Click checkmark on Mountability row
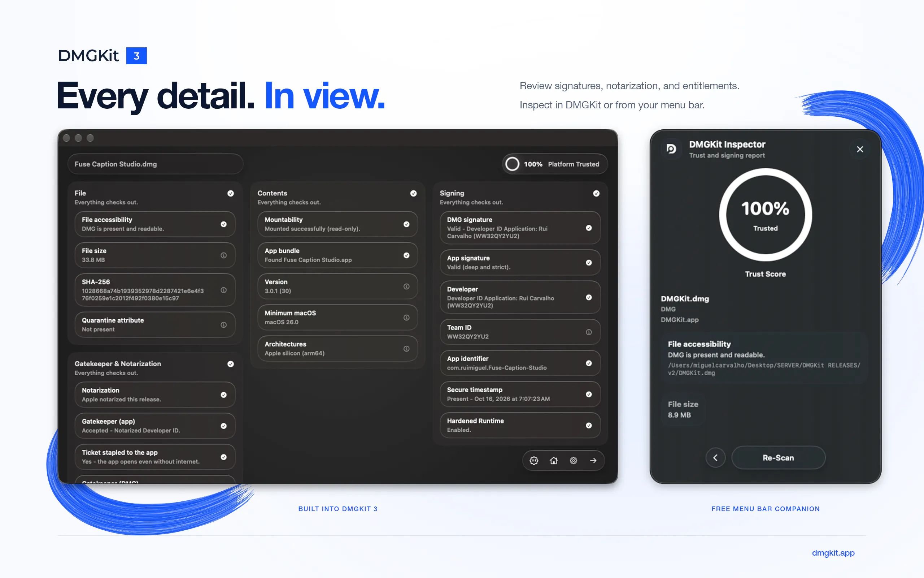This screenshot has height=578, width=924. click(x=407, y=224)
